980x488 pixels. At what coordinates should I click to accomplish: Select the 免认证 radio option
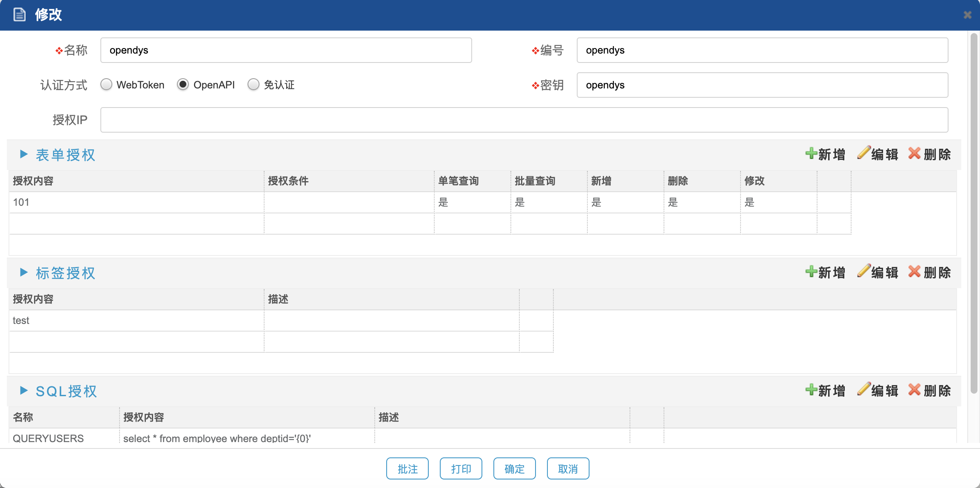tap(254, 85)
